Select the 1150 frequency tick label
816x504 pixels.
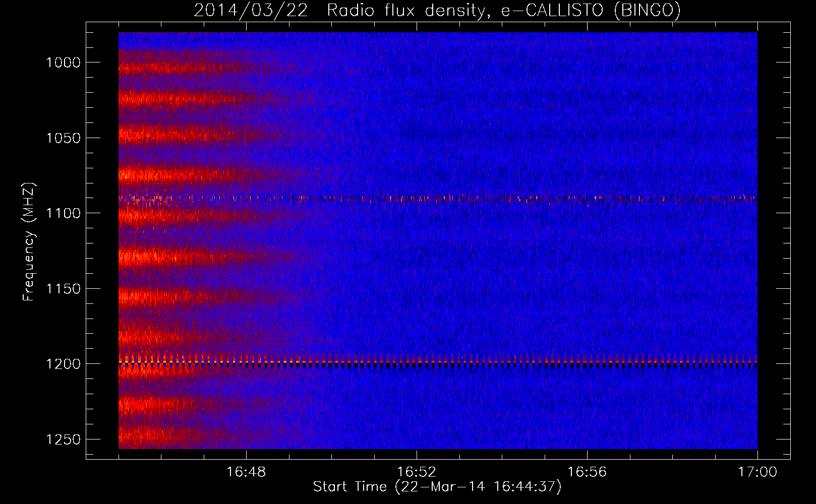click(63, 289)
